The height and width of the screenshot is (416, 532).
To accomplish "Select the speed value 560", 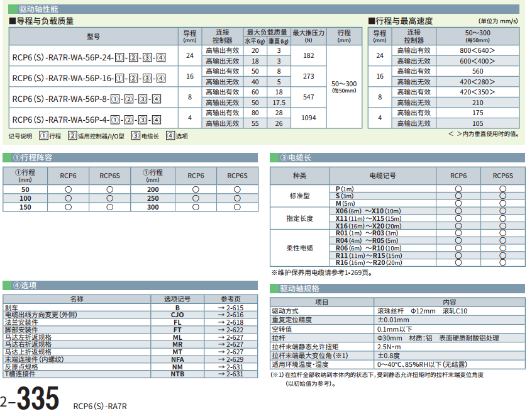I will point(477,71).
